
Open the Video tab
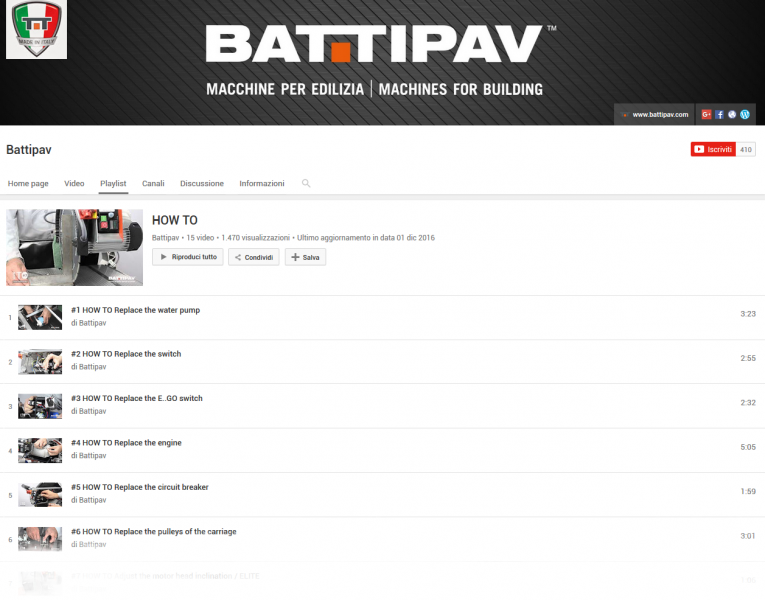point(74,183)
